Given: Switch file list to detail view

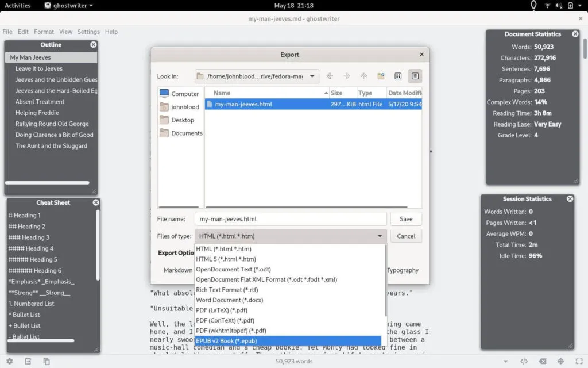Looking at the screenshot, I should (x=415, y=76).
